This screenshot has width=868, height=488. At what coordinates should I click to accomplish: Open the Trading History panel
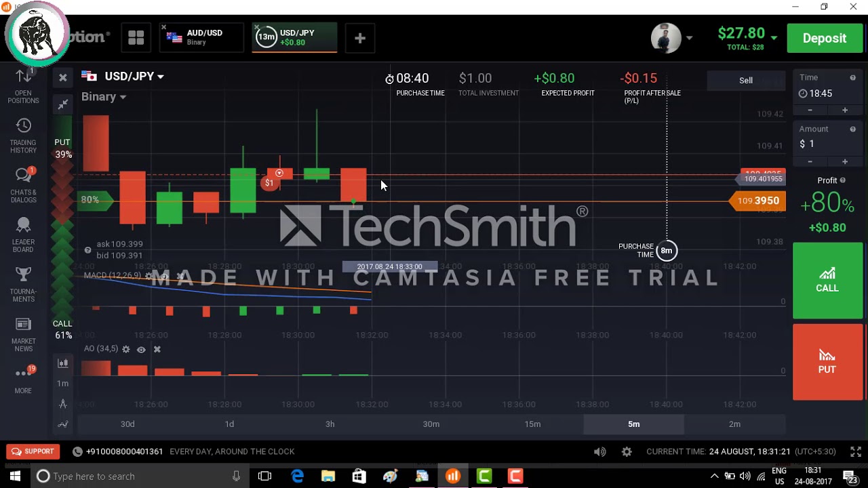click(23, 136)
